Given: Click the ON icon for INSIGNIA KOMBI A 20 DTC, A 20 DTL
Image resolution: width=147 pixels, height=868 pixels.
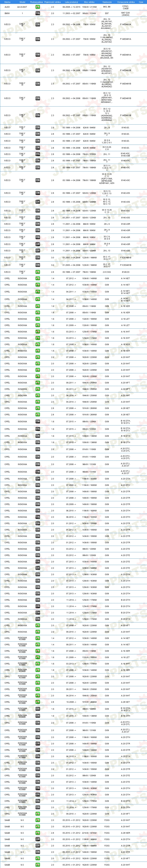Looking at the screenshot, I should point(38,723).
